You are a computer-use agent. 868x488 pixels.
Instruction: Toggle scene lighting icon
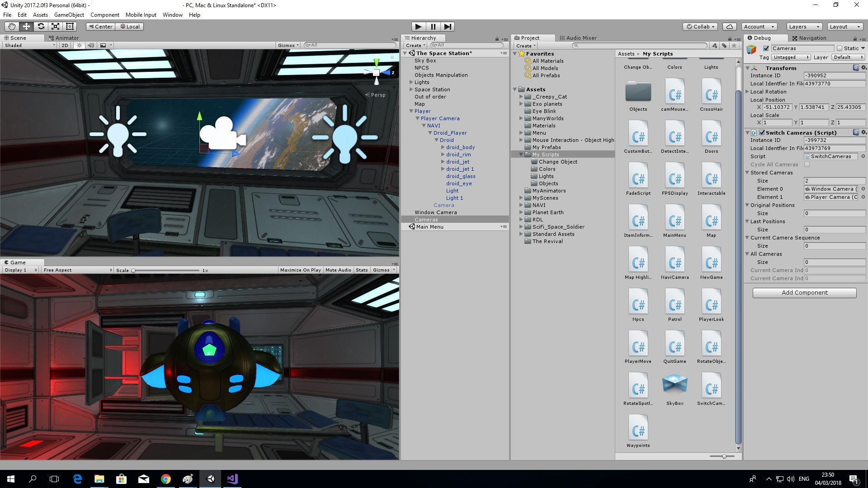coord(80,45)
